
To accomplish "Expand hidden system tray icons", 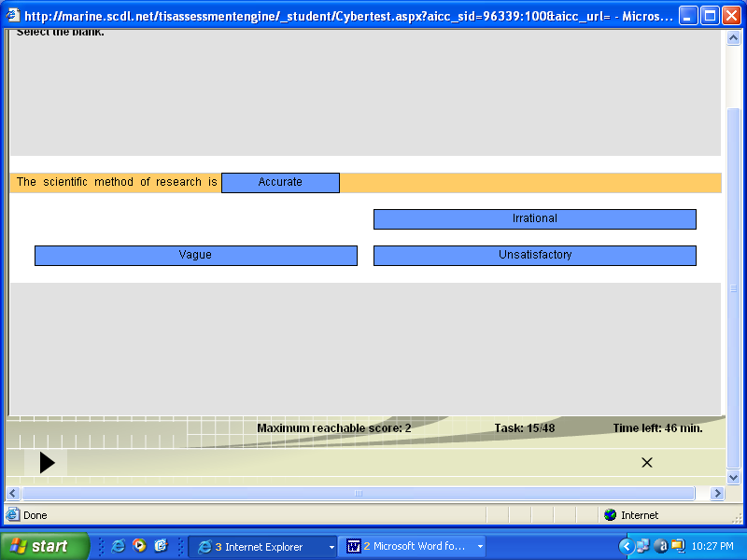I will click(627, 546).
